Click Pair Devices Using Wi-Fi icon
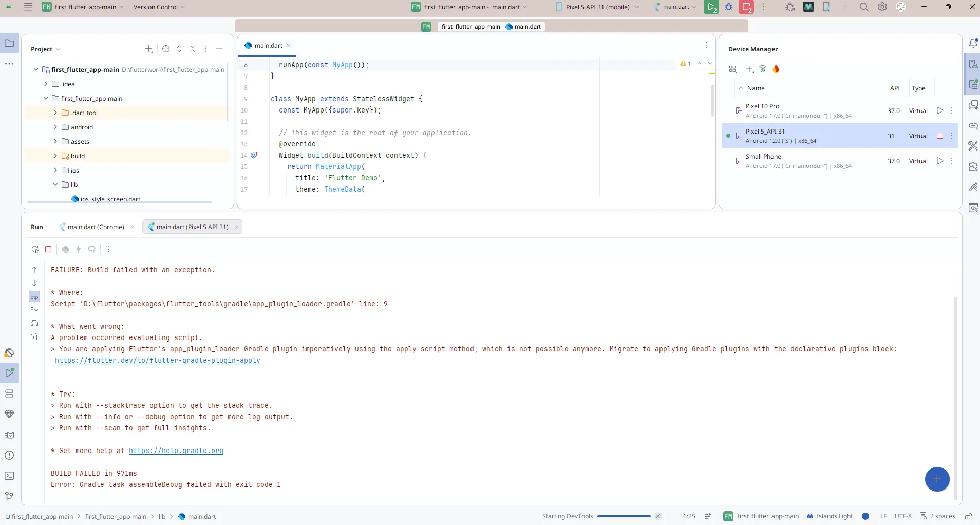 763,69
